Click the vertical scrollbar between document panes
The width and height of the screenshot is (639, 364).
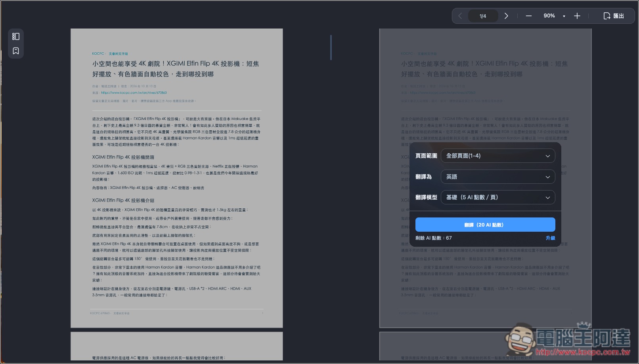(x=331, y=48)
